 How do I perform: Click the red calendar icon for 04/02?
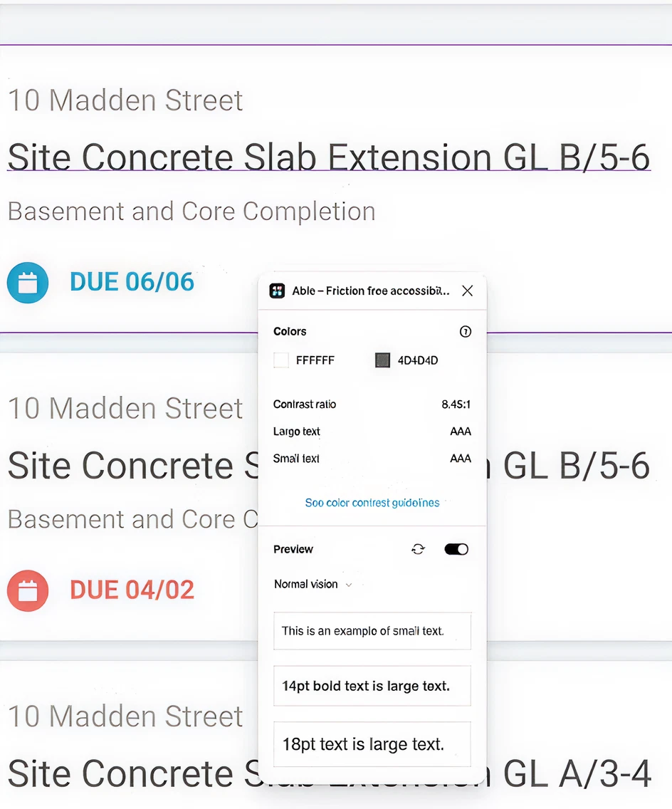click(x=28, y=591)
